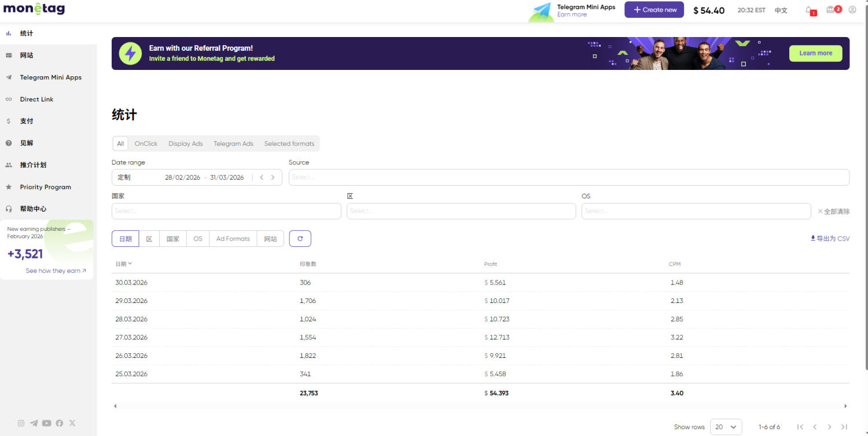
Task: Group statistics by Ad Formats
Action: (233, 239)
